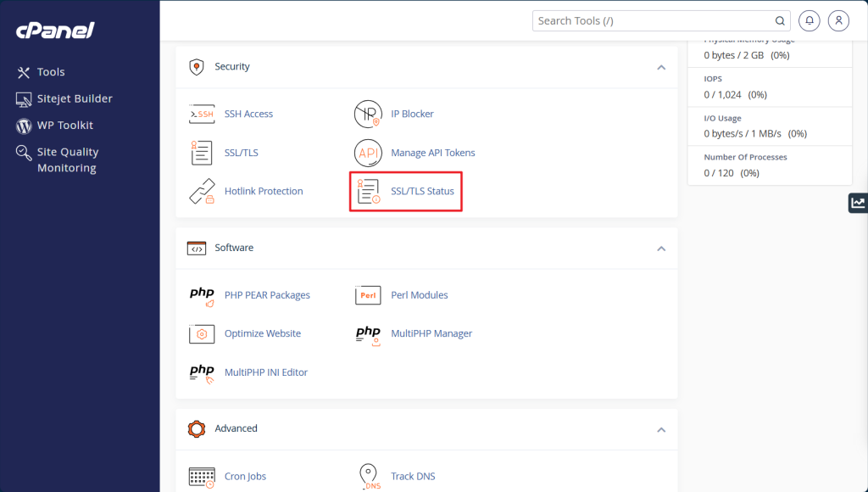This screenshot has width=868, height=492.
Task: Click the SSH Access icon
Action: 202,115
